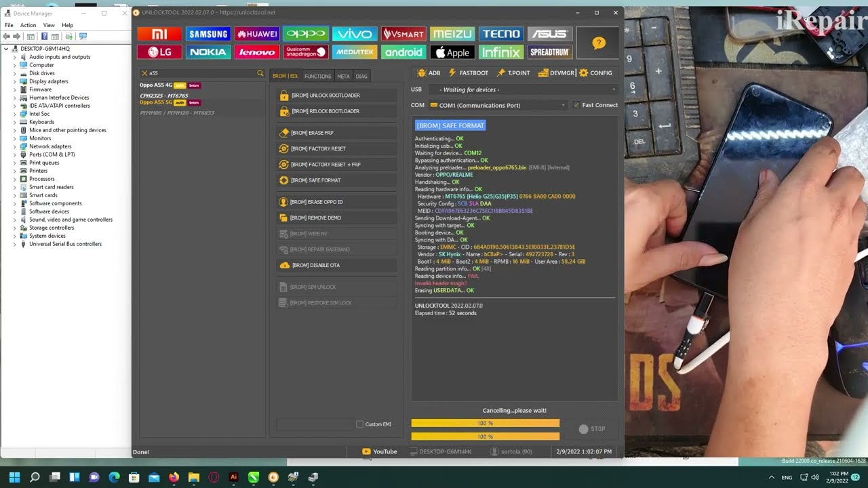Open the COM1 Communications Port dropdown
This screenshot has height=488, width=868.
coord(498,105)
